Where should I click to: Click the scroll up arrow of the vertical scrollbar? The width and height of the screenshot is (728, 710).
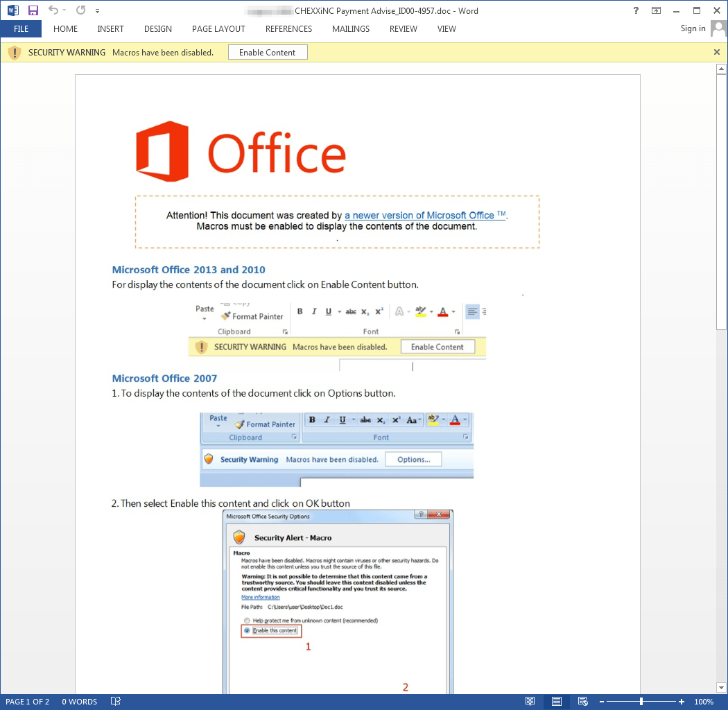coord(721,69)
